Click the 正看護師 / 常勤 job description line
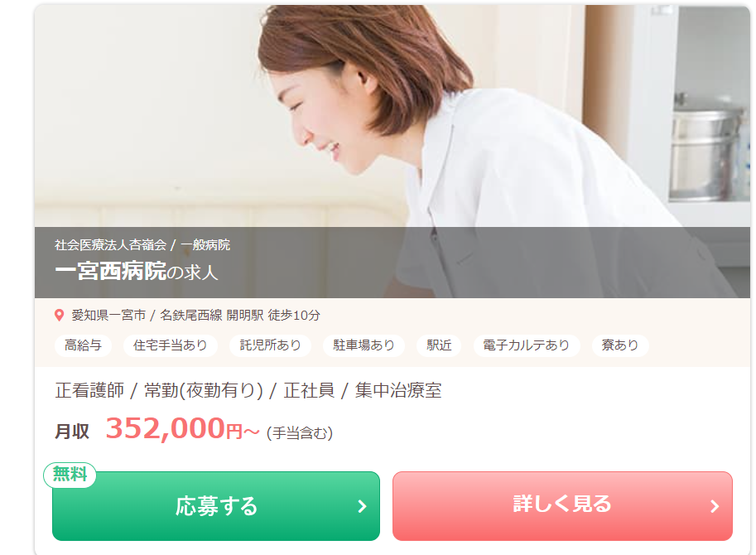 [248, 390]
